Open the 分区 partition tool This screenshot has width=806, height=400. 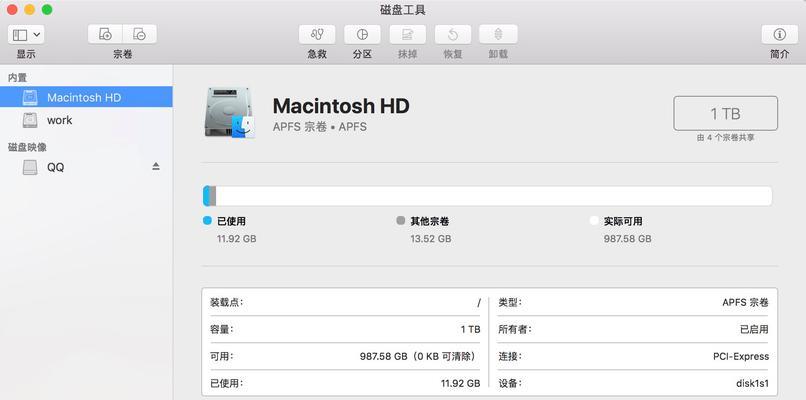[x=362, y=34]
